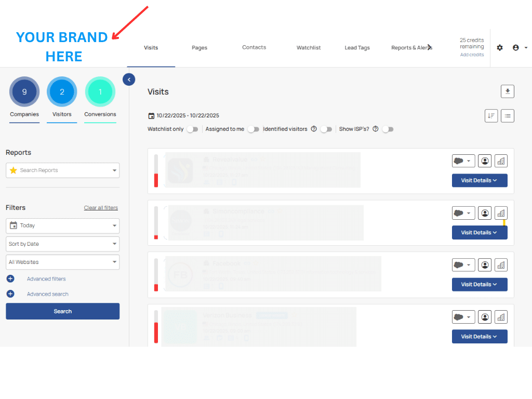Switch to the Contacts tab
532x399 pixels.
point(254,47)
